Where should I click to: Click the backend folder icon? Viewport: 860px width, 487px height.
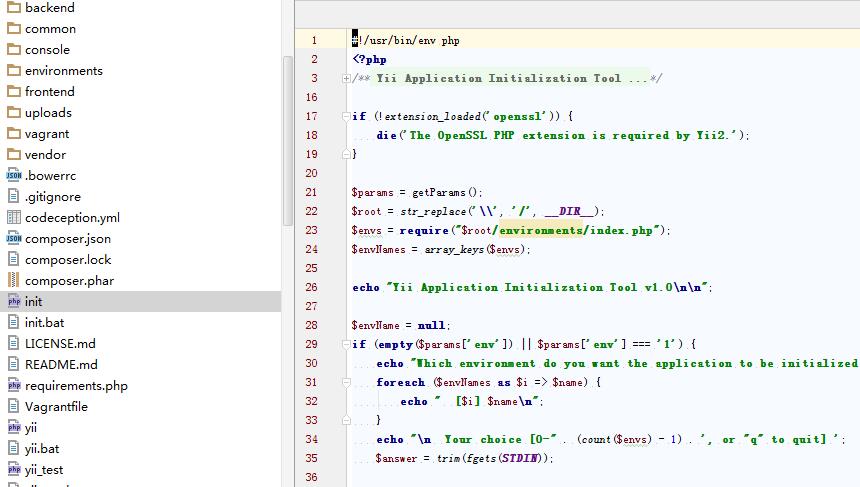[14, 8]
